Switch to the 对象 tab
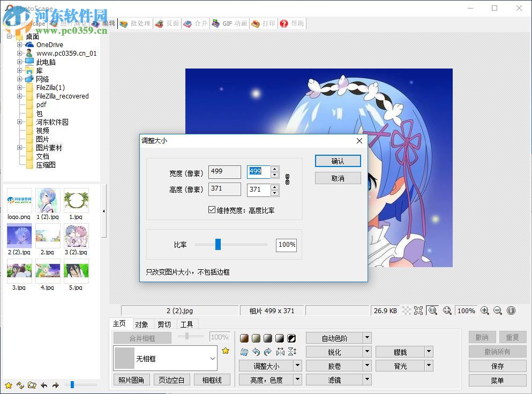Image resolution: width=532 pixels, height=394 pixels. (142, 323)
